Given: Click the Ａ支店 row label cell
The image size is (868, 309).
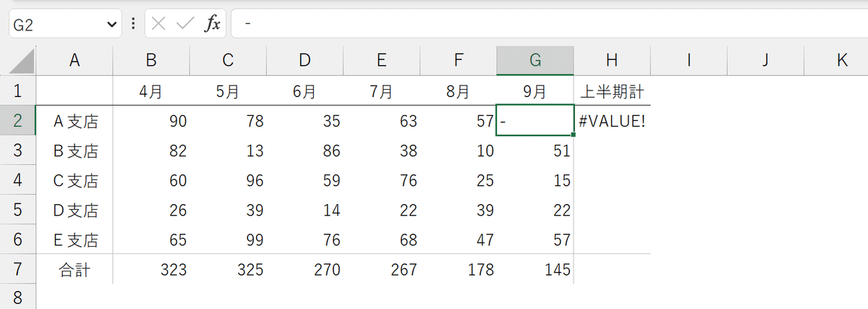Looking at the screenshot, I should [x=75, y=121].
